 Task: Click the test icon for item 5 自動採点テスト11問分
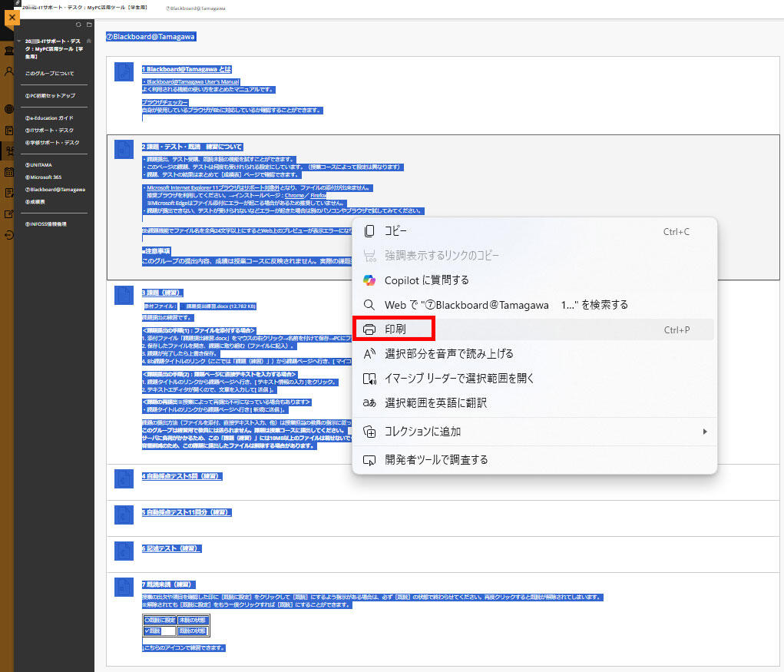coord(124,515)
